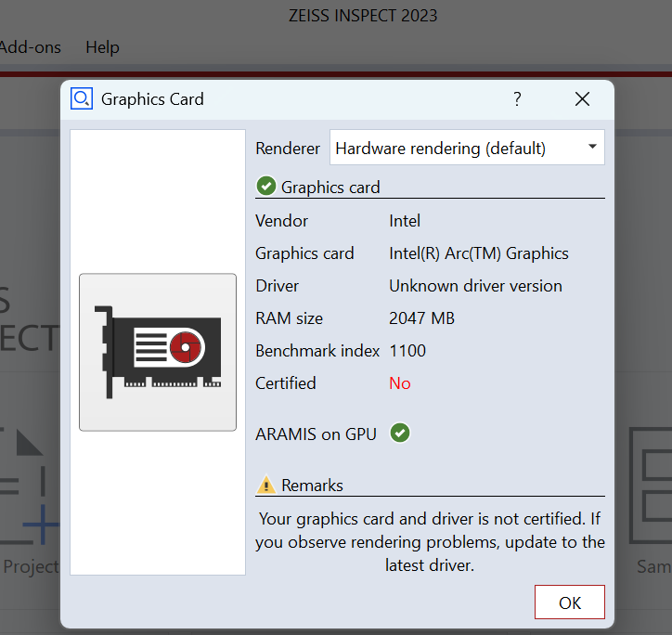Open the Add-ons menu
The image size is (672, 635).
30,47
